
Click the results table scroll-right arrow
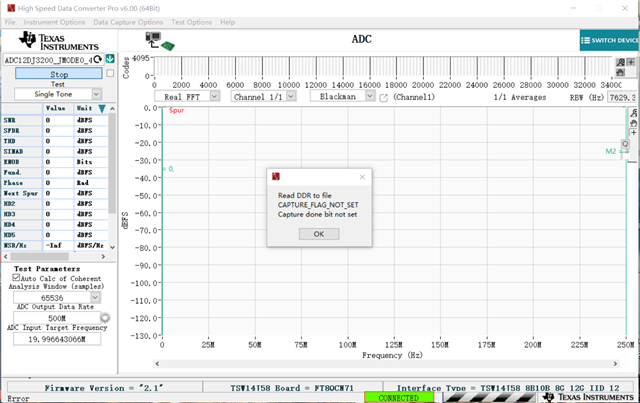[x=103, y=256]
